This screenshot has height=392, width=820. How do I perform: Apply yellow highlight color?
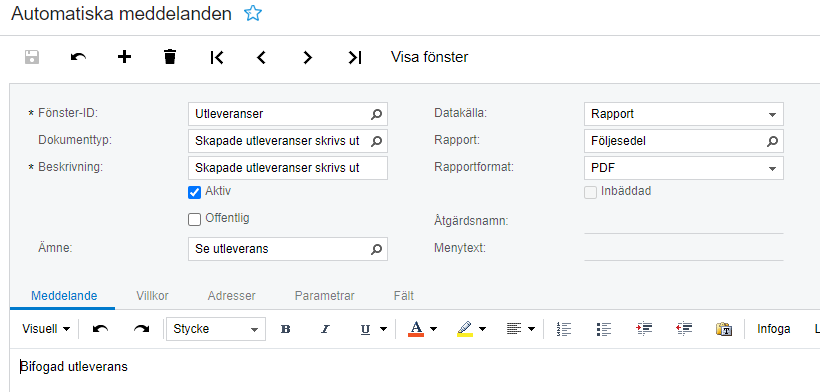[464, 329]
